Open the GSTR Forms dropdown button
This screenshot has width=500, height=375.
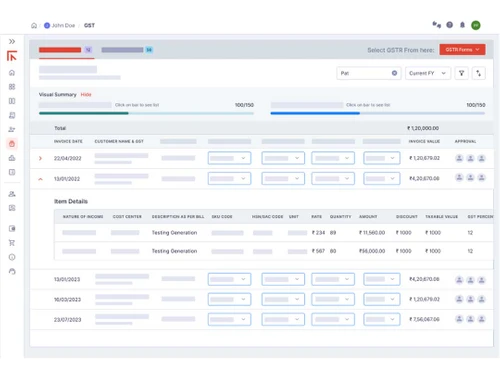coord(462,50)
